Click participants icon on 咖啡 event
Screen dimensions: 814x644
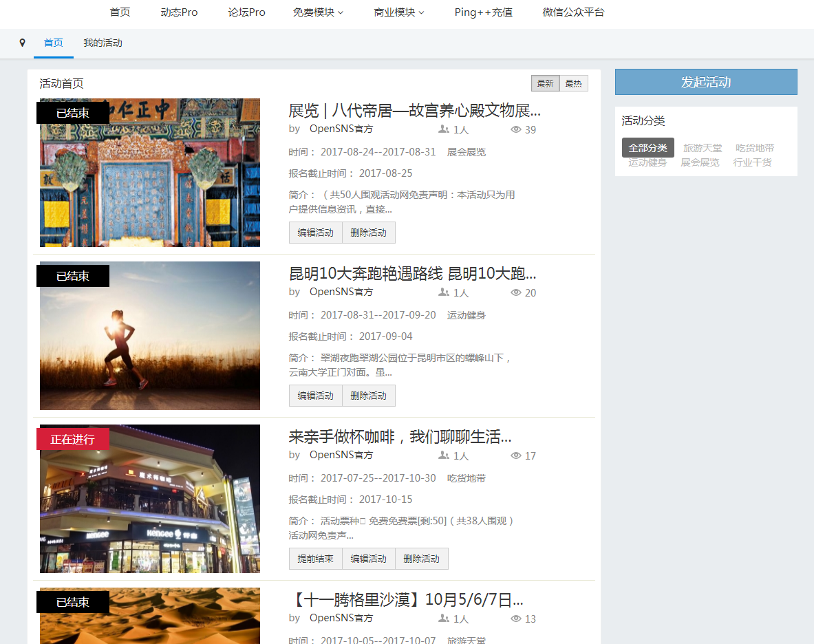click(x=444, y=455)
